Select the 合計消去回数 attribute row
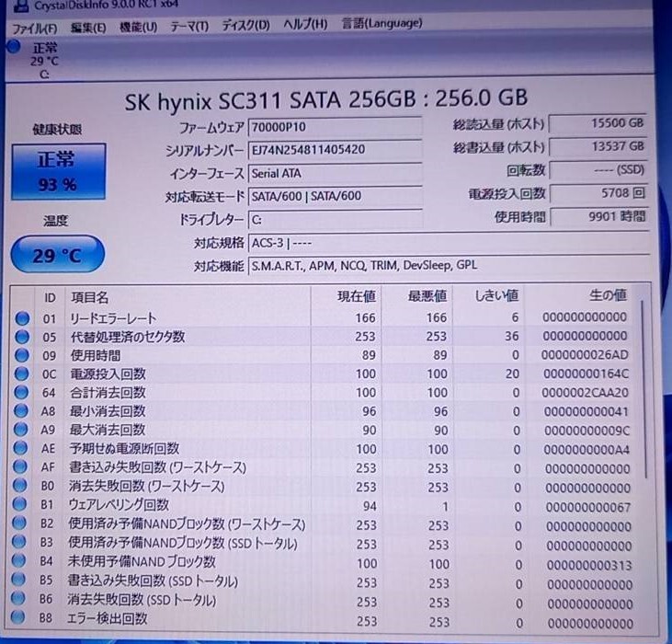672x644 pixels. click(324, 392)
